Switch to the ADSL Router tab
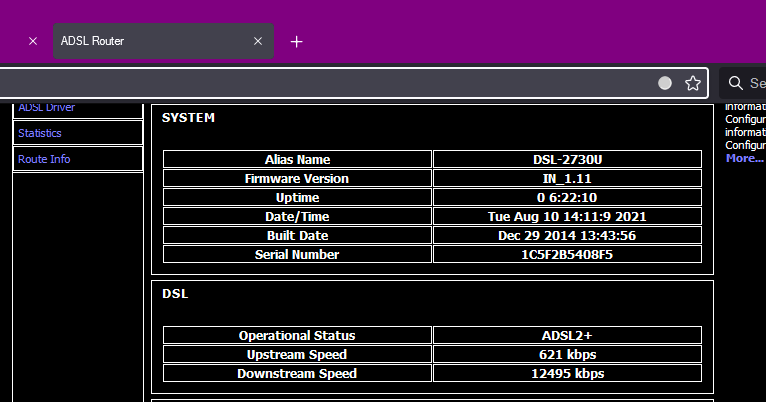The height and width of the screenshot is (402, 766). (x=150, y=42)
